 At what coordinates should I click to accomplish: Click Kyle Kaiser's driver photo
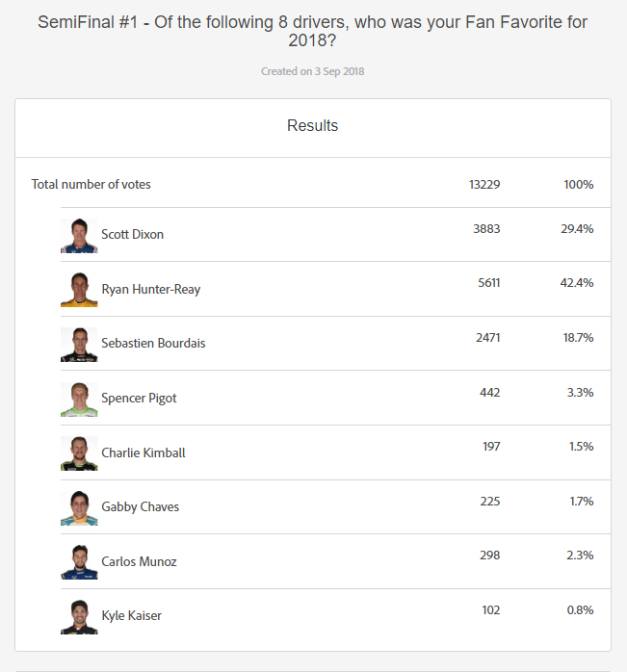79,616
